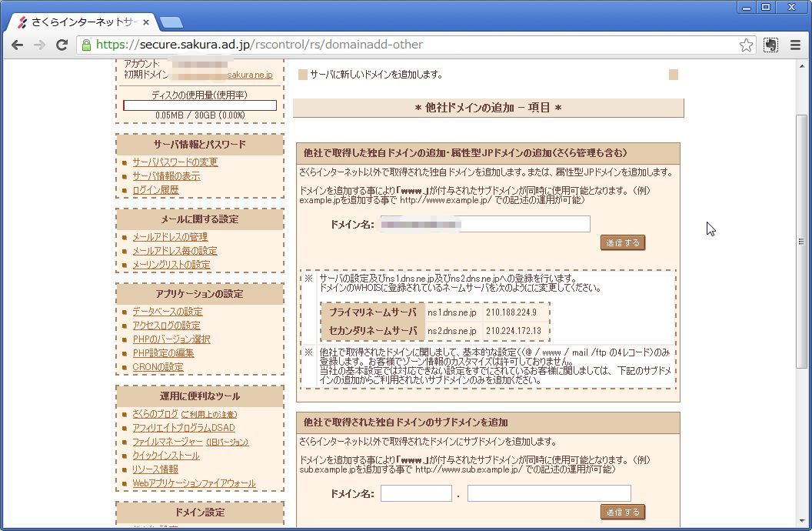Open リソース情報 link

point(155,469)
